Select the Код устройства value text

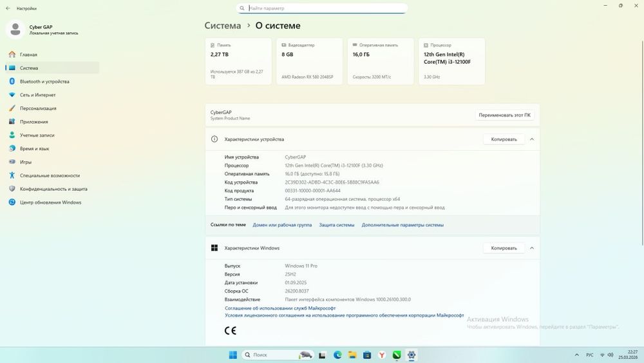(x=332, y=182)
